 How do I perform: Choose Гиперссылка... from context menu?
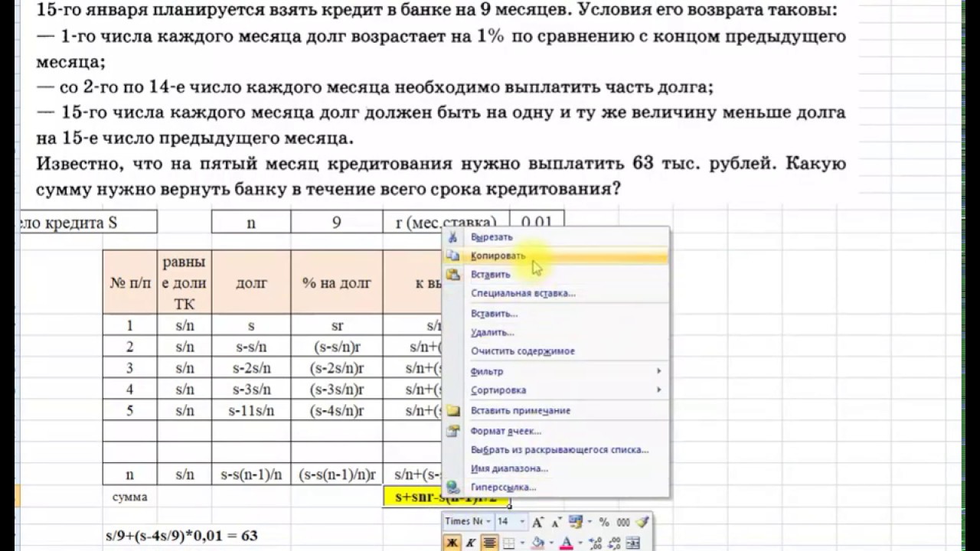tap(556, 487)
